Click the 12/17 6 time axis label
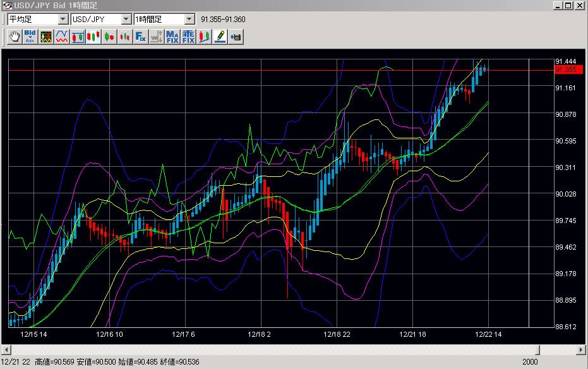The image size is (588, 369). (x=183, y=334)
